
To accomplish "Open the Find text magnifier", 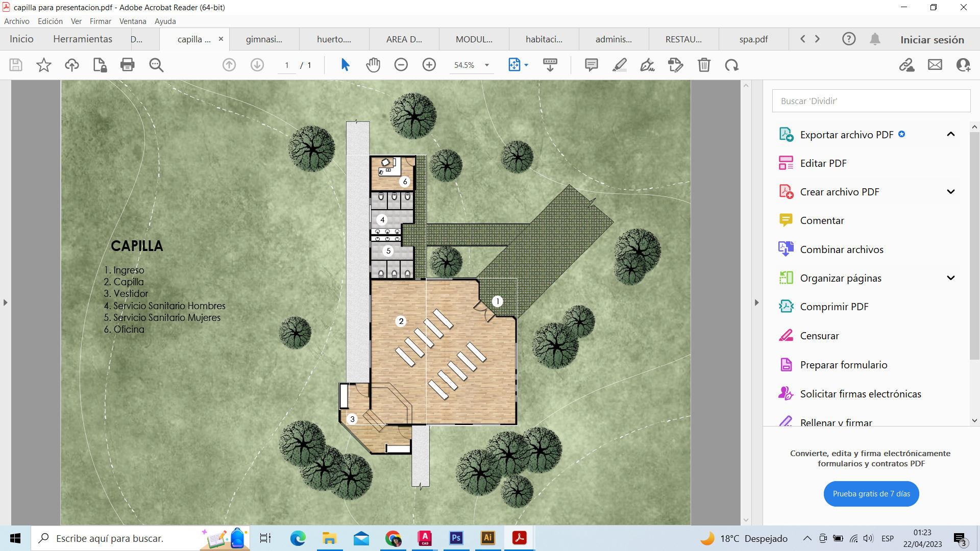I will (x=156, y=65).
